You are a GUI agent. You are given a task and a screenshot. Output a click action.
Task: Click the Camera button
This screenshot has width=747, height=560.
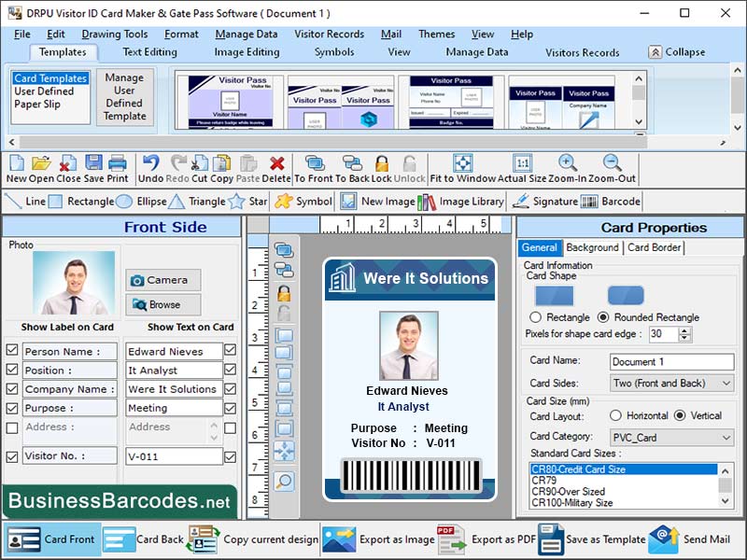tap(162, 280)
